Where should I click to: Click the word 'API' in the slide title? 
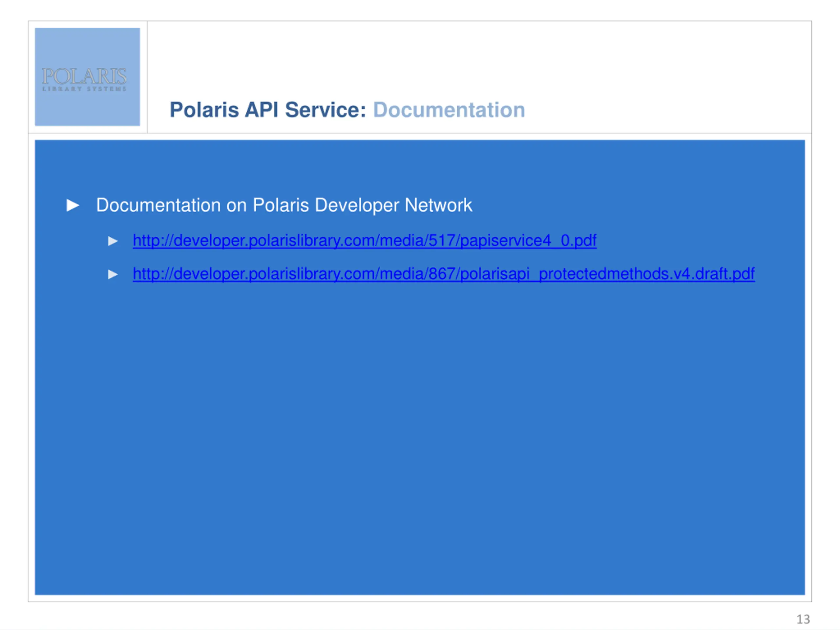pyautogui.click(x=261, y=110)
